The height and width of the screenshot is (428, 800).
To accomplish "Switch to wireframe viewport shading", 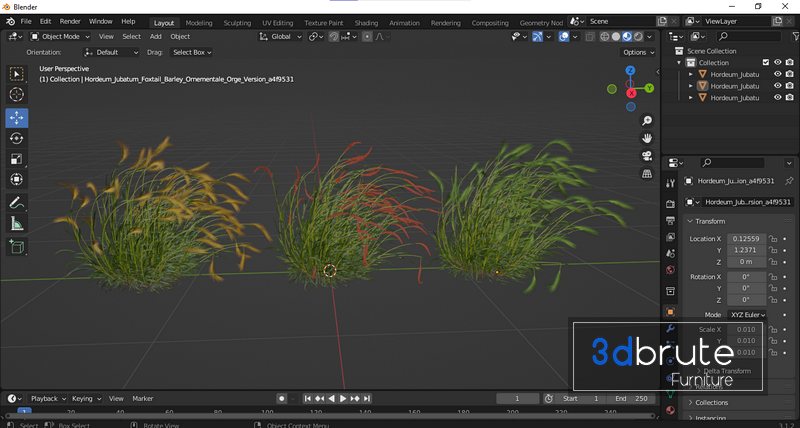I will pos(605,37).
